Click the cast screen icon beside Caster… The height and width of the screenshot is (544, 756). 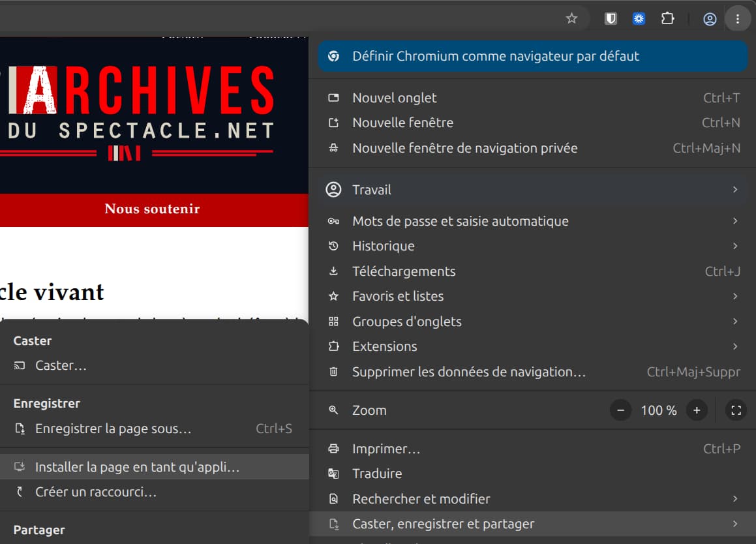(x=20, y=365)
